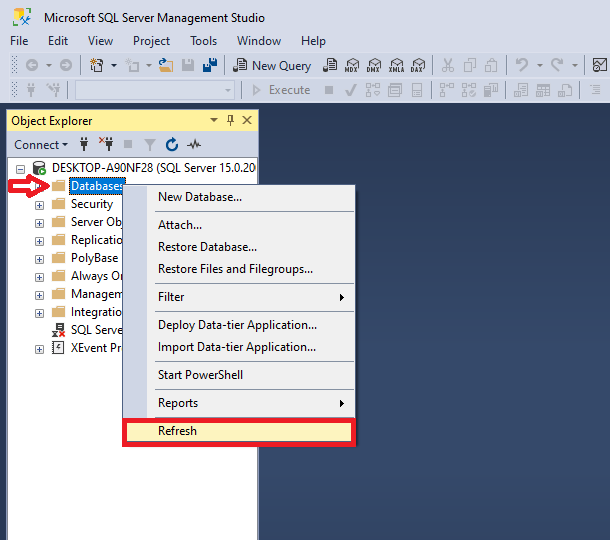
Task: Click the Execute query button
Action: tap(281, 90)
